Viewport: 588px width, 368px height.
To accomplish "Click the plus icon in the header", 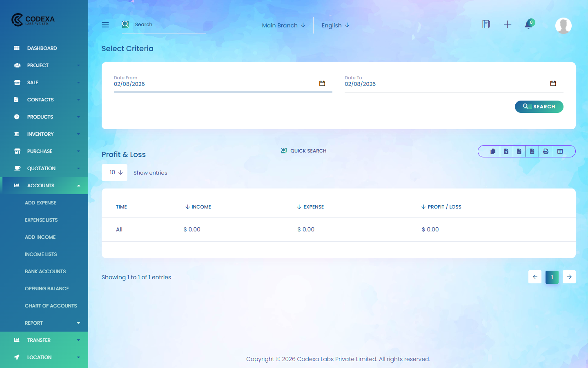I will coord(508,25).
